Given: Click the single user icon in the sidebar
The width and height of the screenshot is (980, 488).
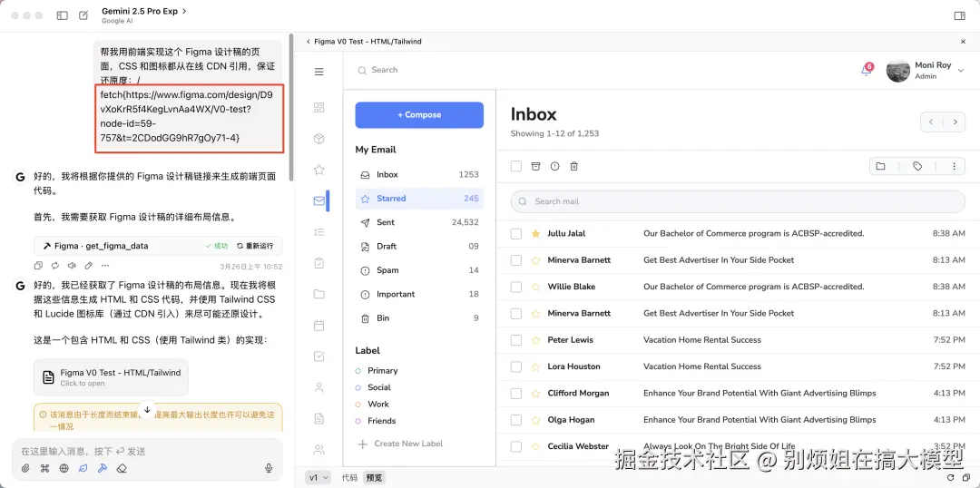Looking at the screenshot, I should point(319,387).
